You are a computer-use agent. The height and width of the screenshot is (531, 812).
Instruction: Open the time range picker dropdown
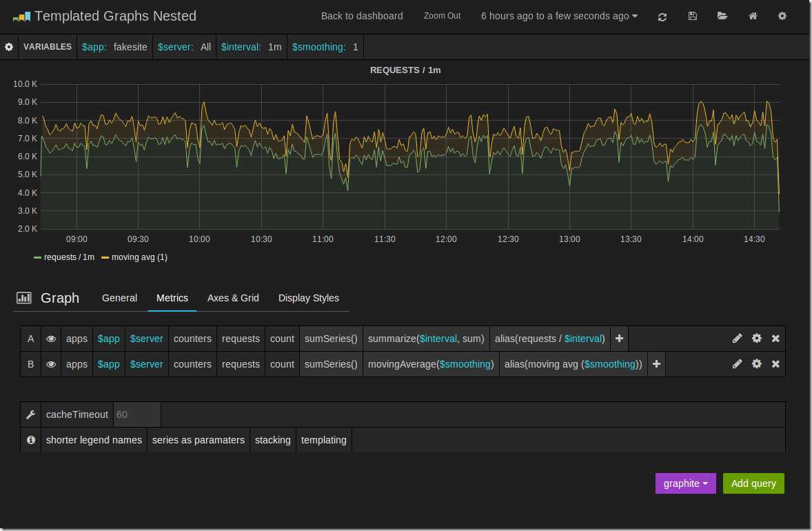pos(559,16)
